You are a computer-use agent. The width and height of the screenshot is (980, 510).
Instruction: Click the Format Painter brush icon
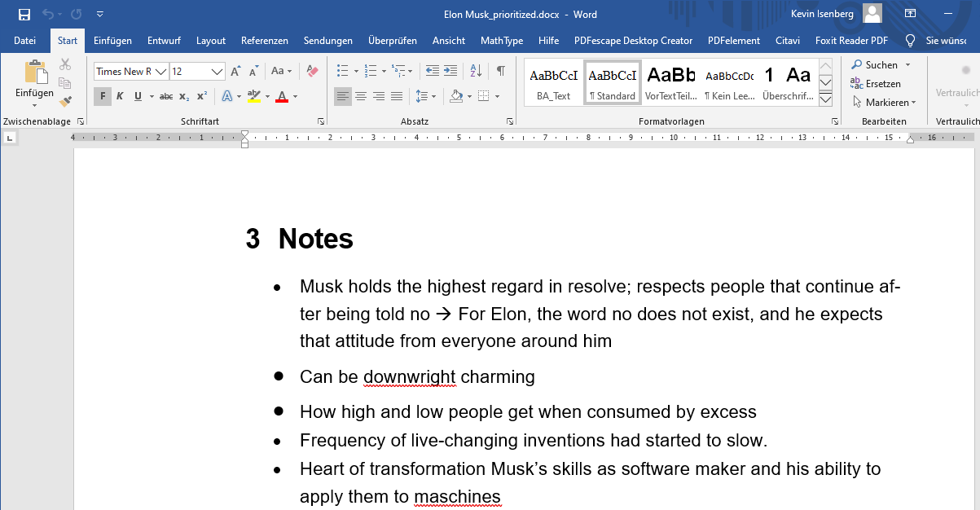pyautogui.click(x=65, y=102)
